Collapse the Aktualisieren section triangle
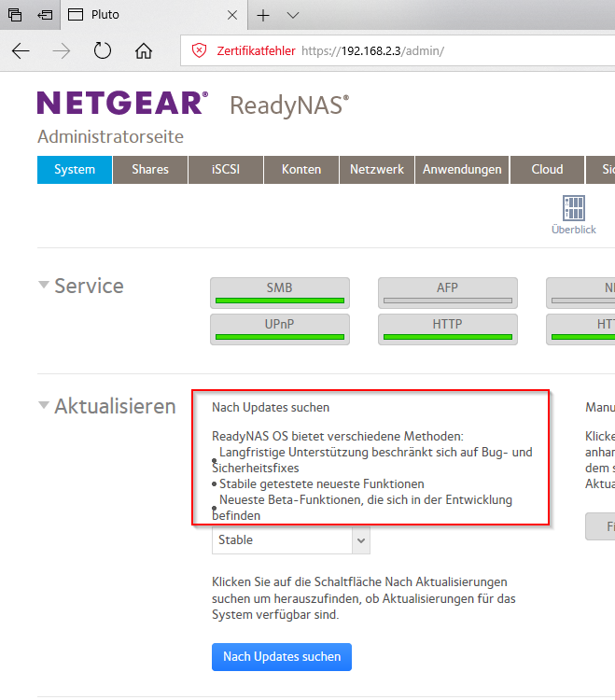The height and width of the screenshot is (700, 615). click(x=43, y=405)
